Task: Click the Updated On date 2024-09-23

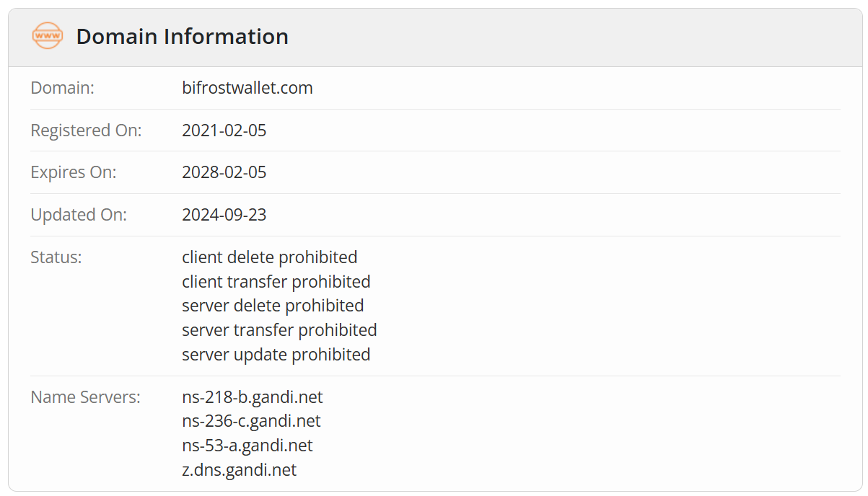Action: [224, 215]
